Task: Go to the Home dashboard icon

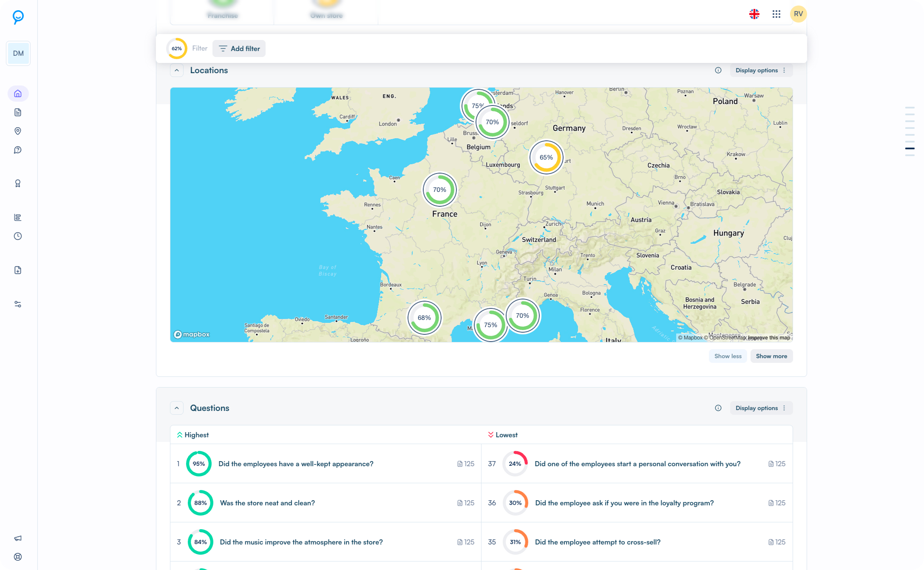Action: pyautogui.click(x=18, y=94)
